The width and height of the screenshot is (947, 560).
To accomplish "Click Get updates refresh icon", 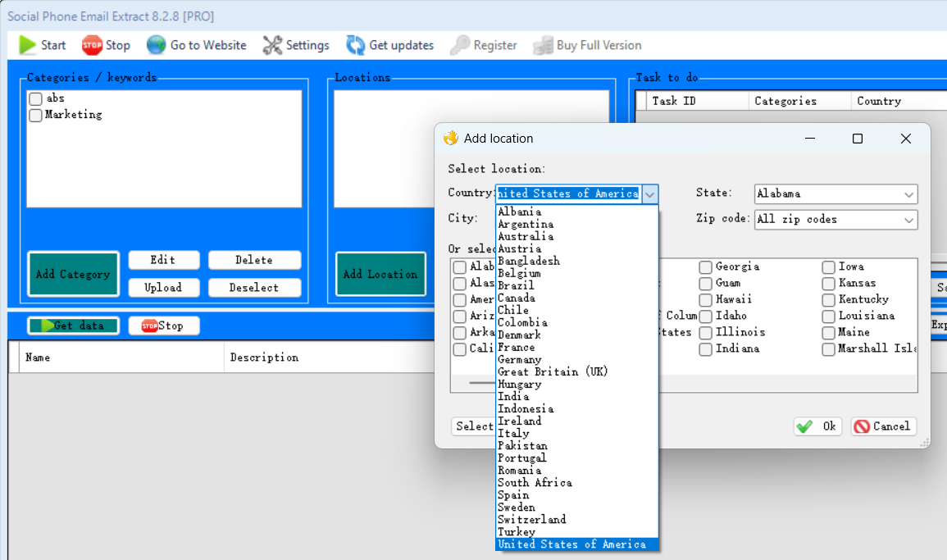I will click(355, 45).
